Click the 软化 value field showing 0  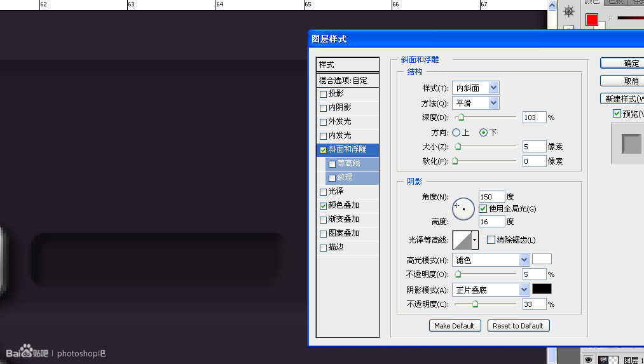(x=535, y=161)
